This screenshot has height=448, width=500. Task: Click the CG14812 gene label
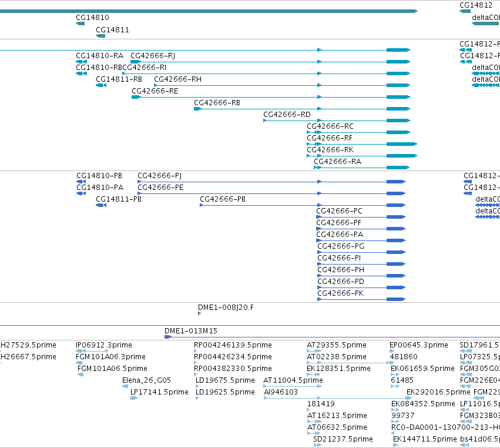click(x=476, y=5)
